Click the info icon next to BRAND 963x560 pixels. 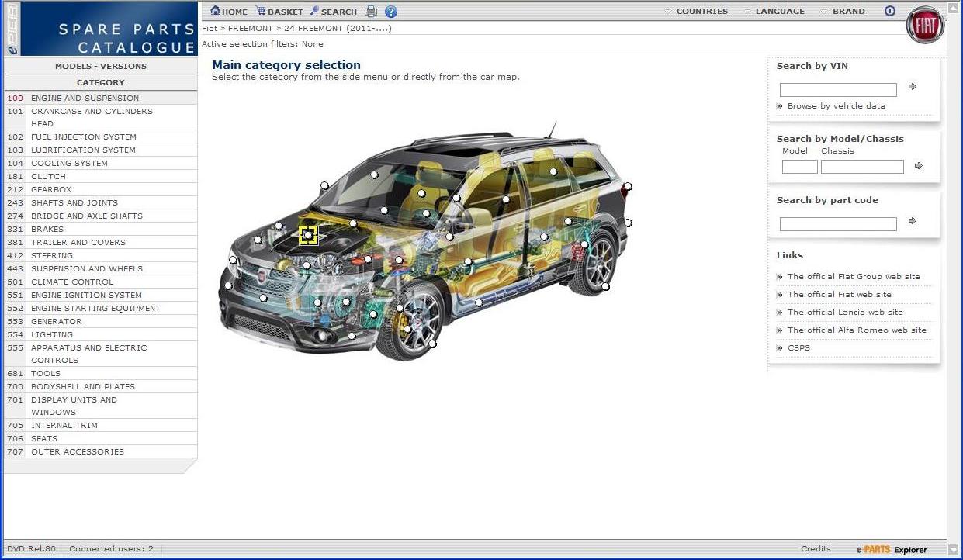click(890, 12)
